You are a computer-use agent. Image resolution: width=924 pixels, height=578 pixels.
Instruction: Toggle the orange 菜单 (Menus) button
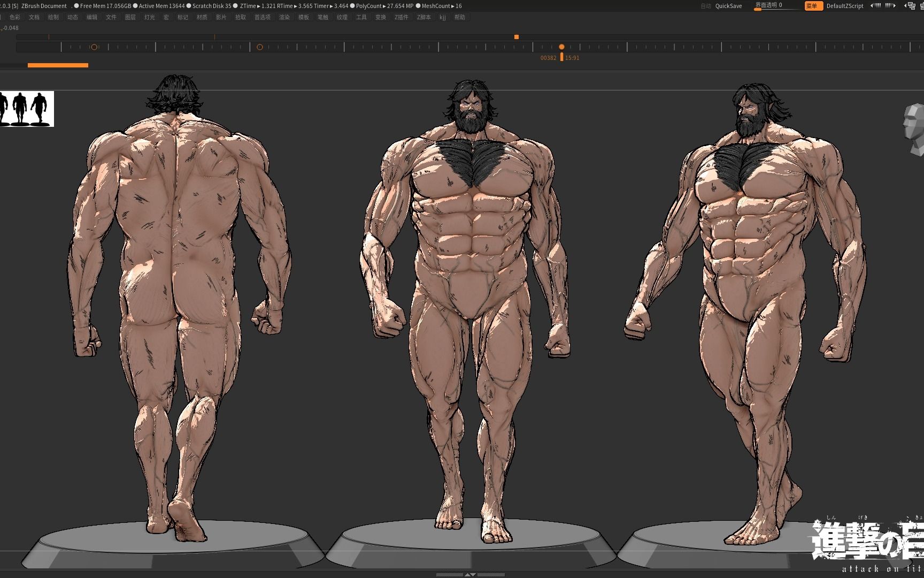pos(813,6)
